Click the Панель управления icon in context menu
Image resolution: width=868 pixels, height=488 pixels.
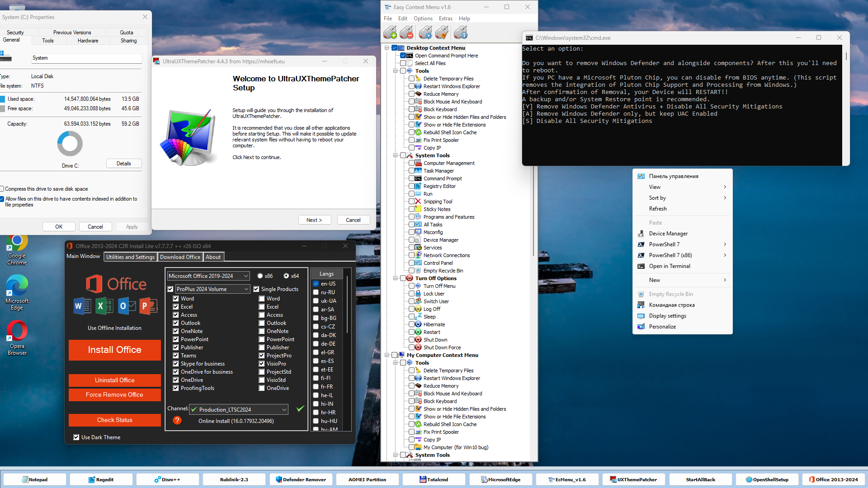point(641,176)
